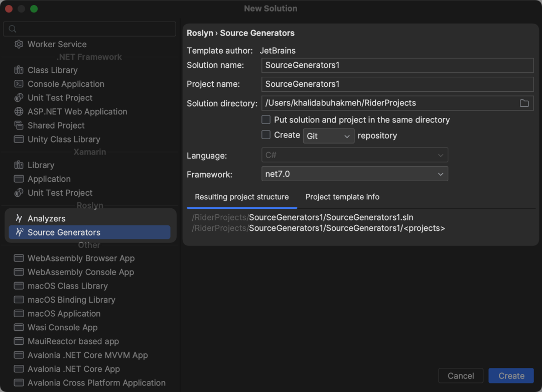The width and height of the screenshot is (542, 392).
Task: Click the Xamarin Library icon
Action: pyautogui.click(x=19, y=165)
